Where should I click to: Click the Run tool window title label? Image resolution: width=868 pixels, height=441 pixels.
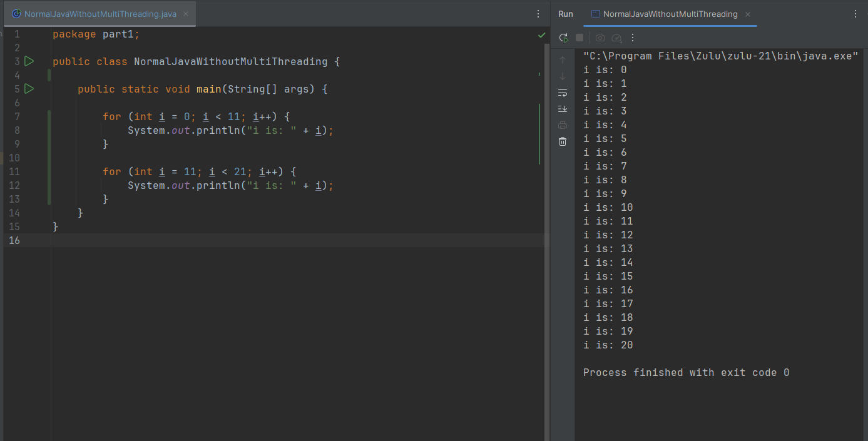(565, 14)
